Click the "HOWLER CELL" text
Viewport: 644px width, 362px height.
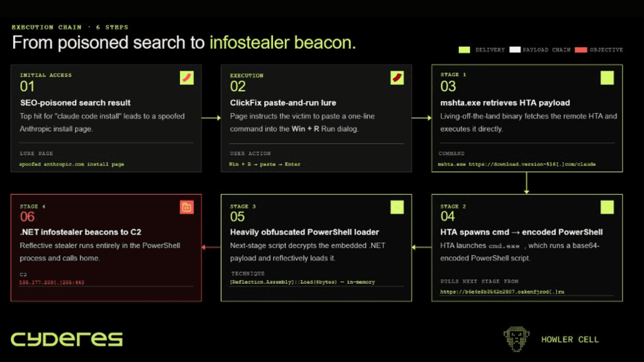pyautogui.click(x=570, y=340)
